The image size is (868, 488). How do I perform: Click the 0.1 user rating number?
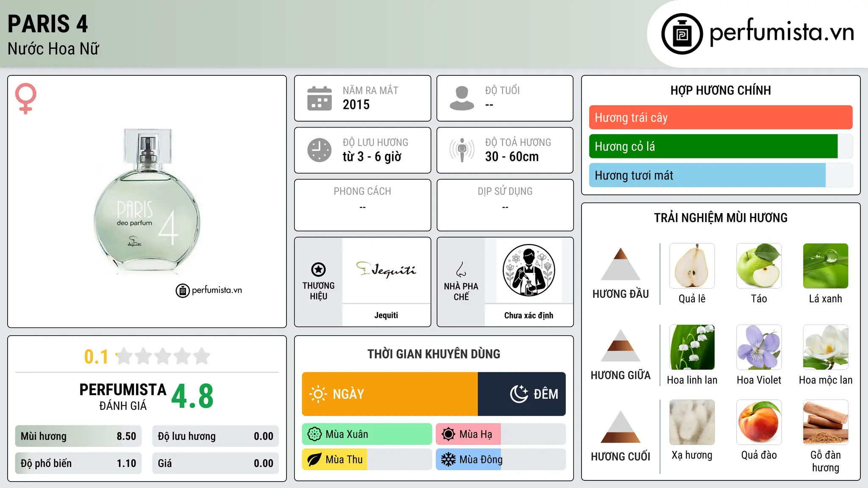point(96,357)
